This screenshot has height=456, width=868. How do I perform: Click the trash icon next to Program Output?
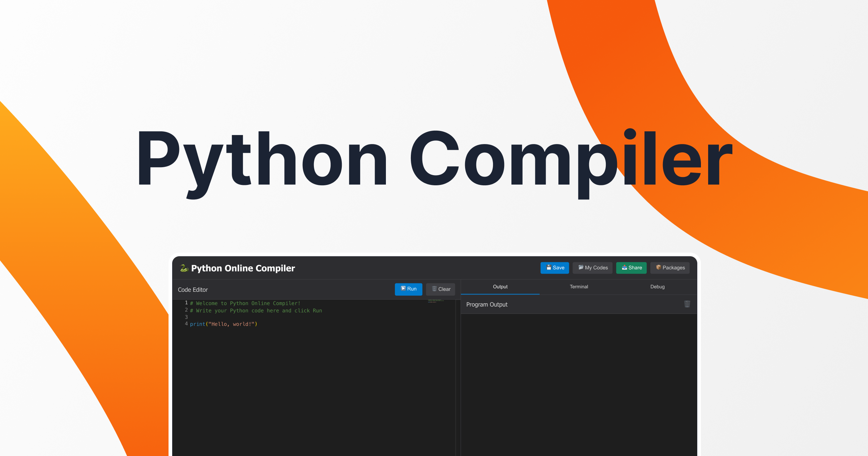687,304
